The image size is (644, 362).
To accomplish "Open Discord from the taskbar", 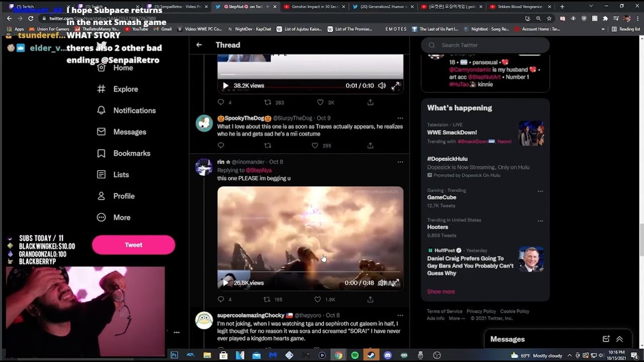I will 387,355.
